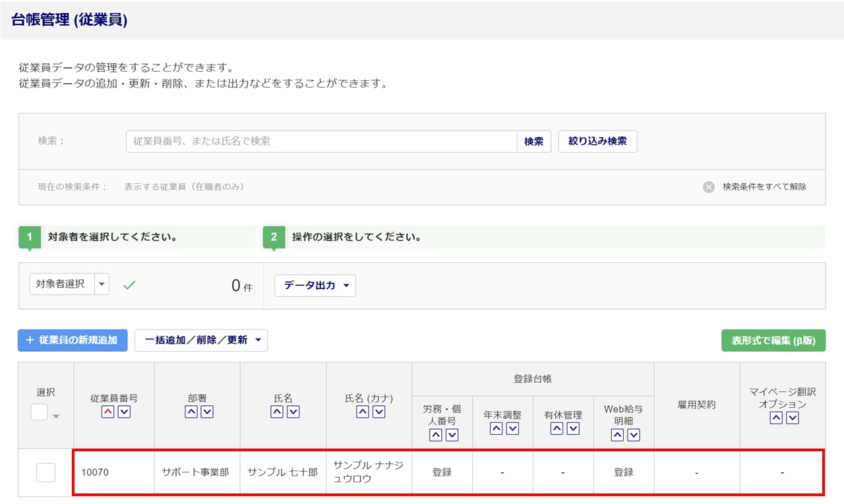
Task: Sort 年末調整 column ascending arrow
Action: 496,428
